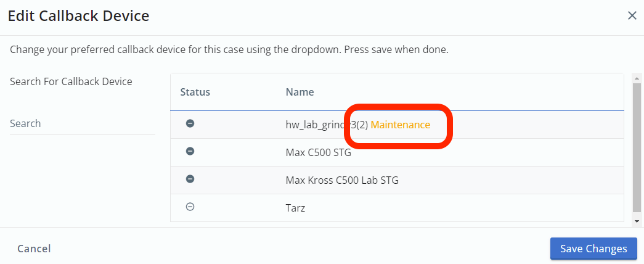Viewport: 644px width, 264px height.
Task: Click the Edit Callback Device title
Action: [78, 16]
